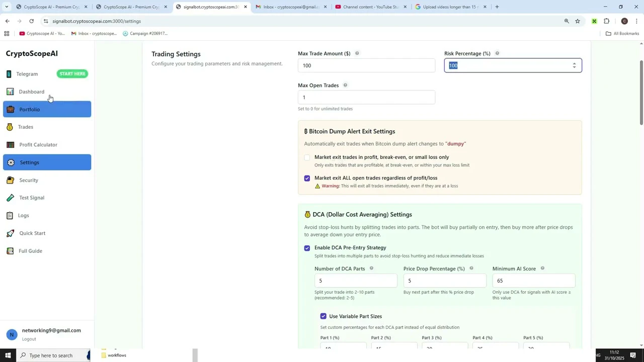Click the Minimum AI Score field
Screen dimensions: 644x362
point(534,281)
